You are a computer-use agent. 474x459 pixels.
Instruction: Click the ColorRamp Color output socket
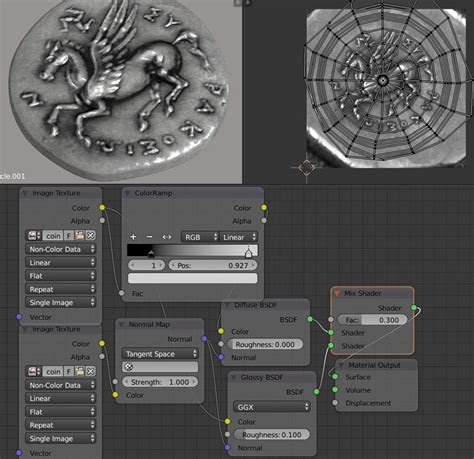coord(264,207)
